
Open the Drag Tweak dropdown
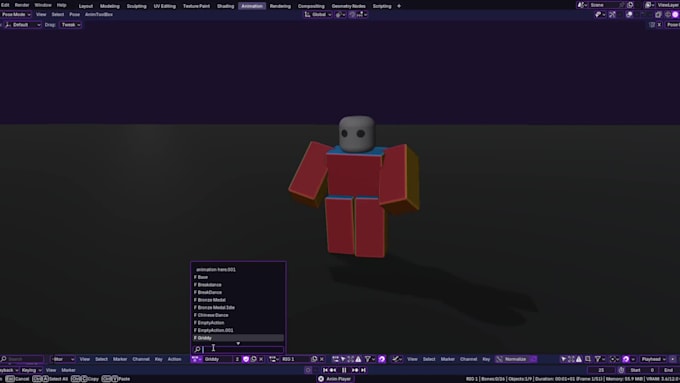70,25
